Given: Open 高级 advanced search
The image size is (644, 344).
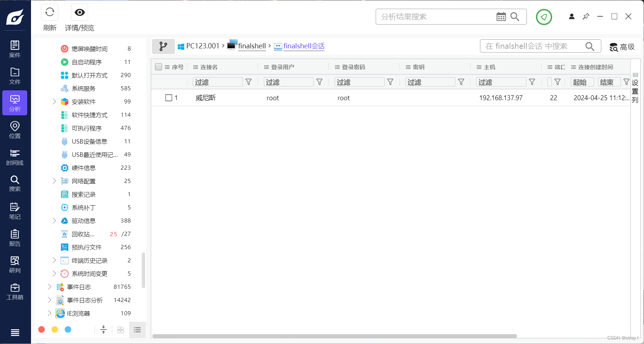Looking at the screenshot, I should tap(622, 47).
